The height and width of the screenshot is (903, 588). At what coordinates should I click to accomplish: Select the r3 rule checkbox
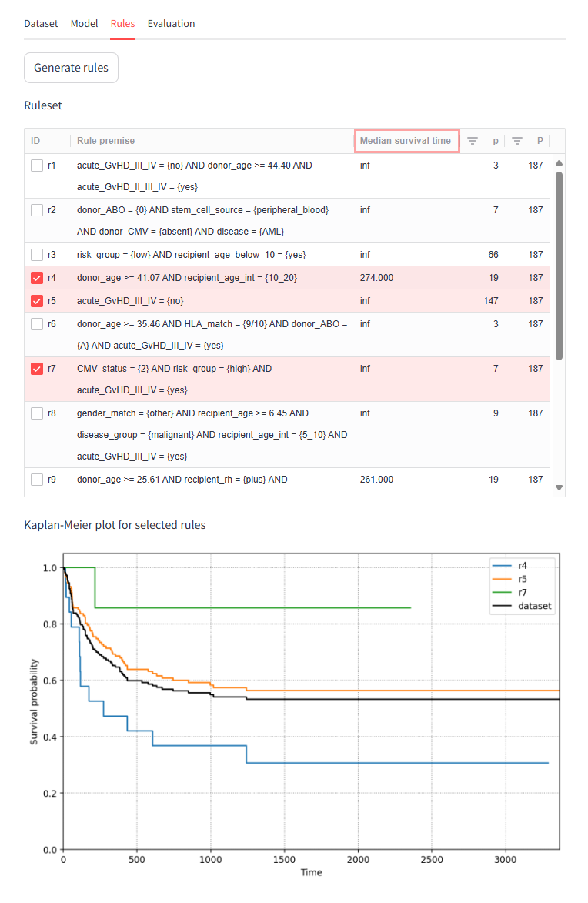point(37,255)
